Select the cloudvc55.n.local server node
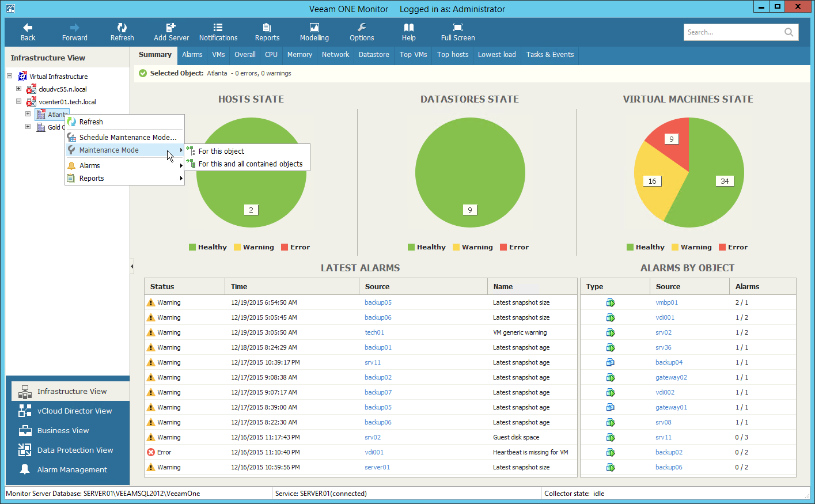The image size is (815, 504). [63, 89]
